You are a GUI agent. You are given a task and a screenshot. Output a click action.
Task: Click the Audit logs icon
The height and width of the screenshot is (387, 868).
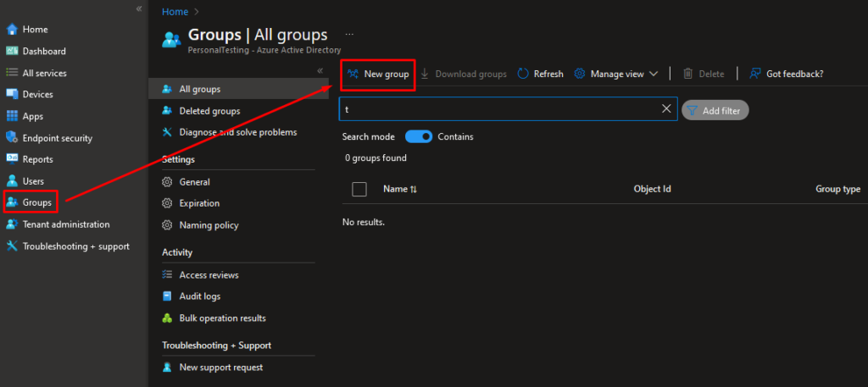click(167, 296)
